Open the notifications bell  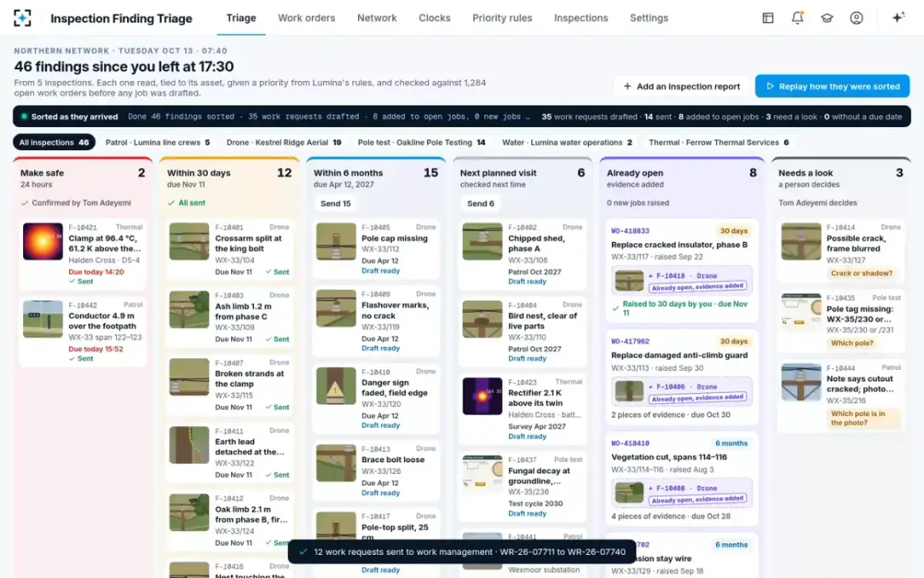point(798,18)
